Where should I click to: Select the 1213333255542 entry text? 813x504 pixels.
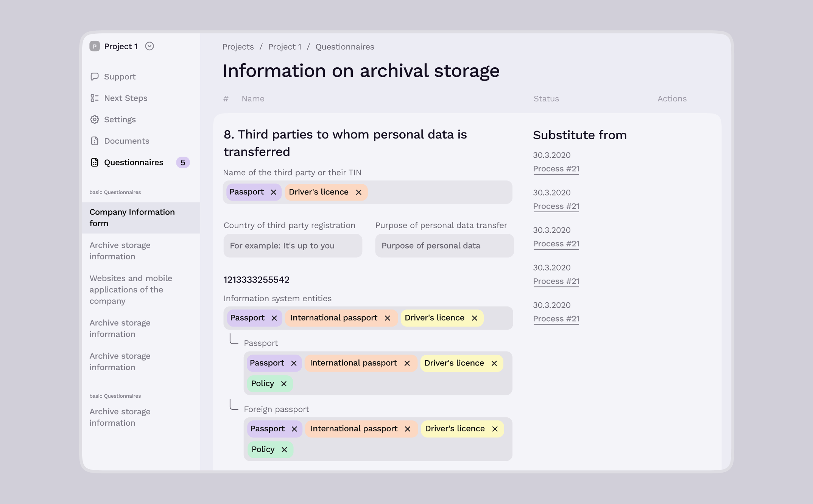(256, 280)
